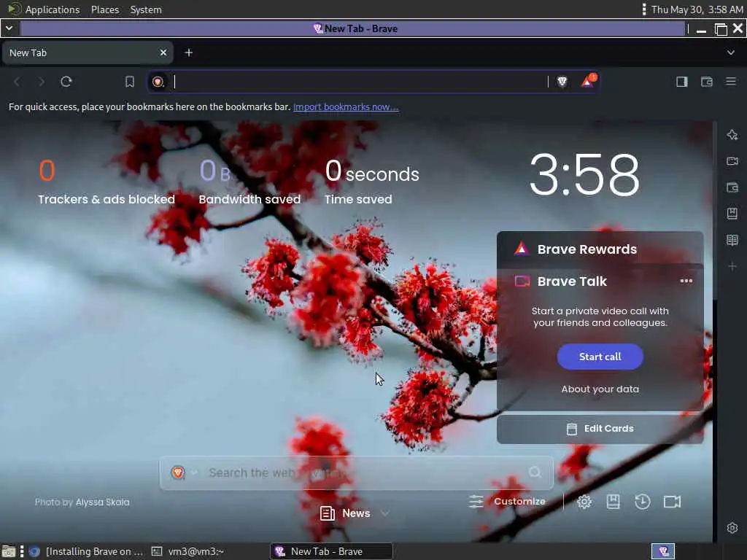The height and width of the screenshot is (560, 747).
Task: Switch to Installing Brave taskbar window
Action: tap(86, 551)
